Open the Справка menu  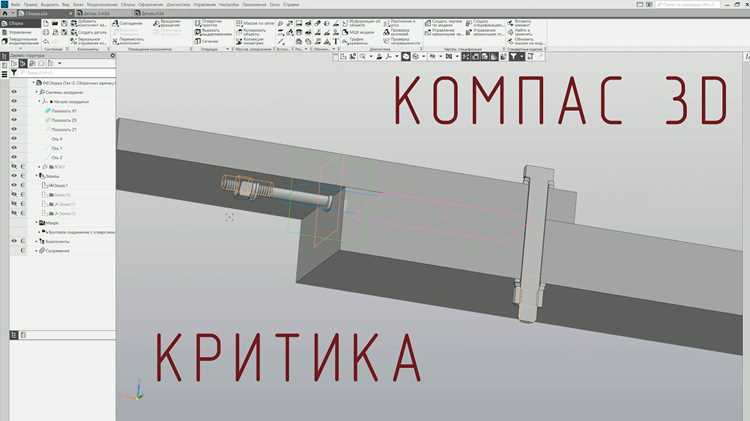[x=291, y=4]
